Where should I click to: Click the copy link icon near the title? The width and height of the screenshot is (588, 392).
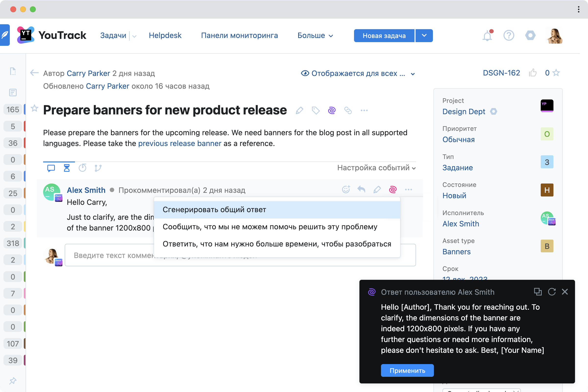(x=348, y=110)
